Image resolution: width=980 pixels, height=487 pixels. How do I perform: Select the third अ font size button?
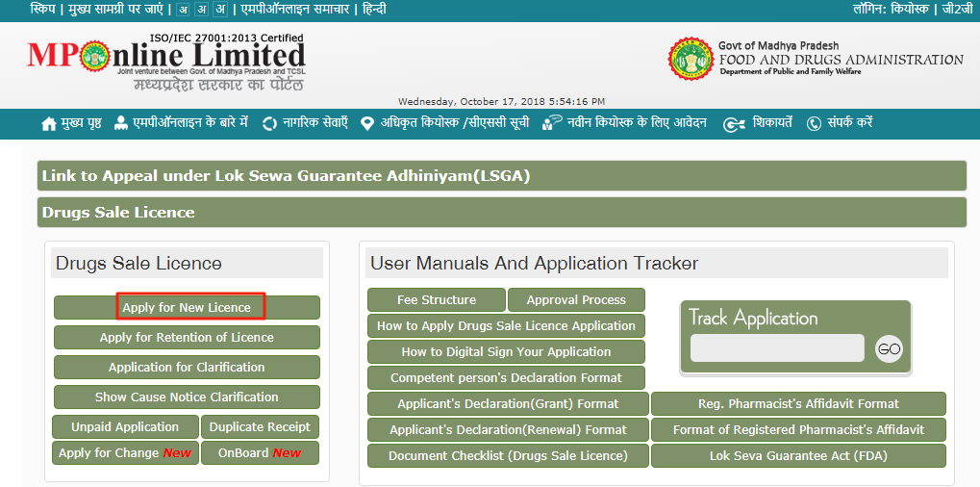click(x=220, y=10)
